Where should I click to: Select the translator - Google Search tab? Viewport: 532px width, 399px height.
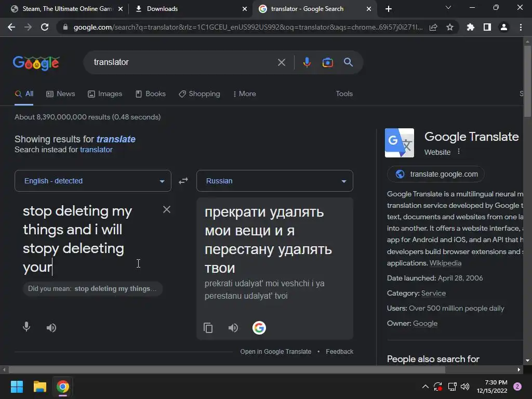307,9
